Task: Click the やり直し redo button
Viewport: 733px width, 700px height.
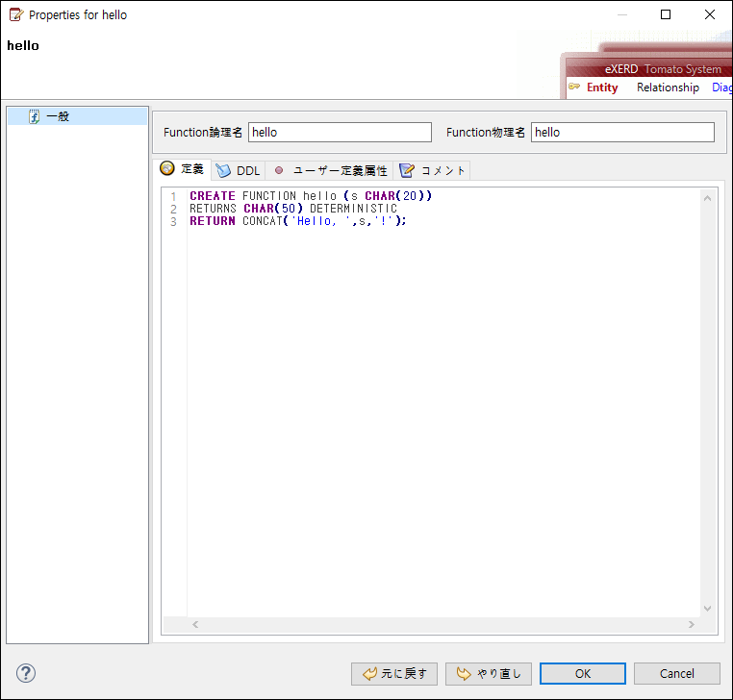Action: tap(488, 673)
